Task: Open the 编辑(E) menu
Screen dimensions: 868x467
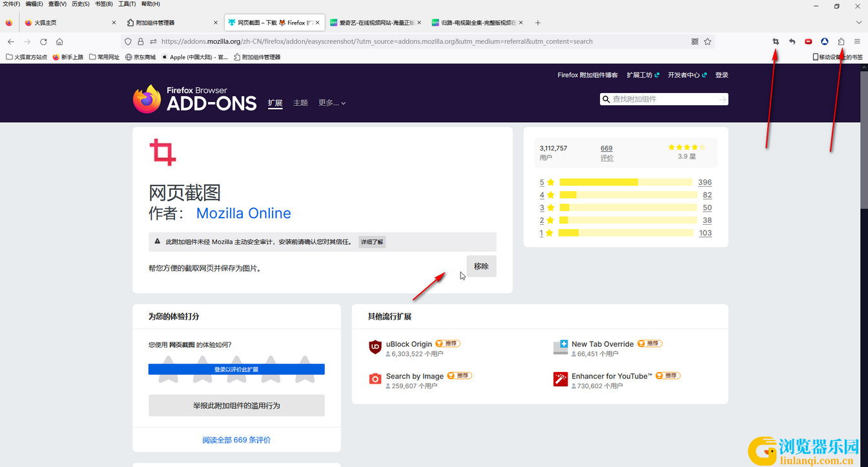Action: pos(34,4)
